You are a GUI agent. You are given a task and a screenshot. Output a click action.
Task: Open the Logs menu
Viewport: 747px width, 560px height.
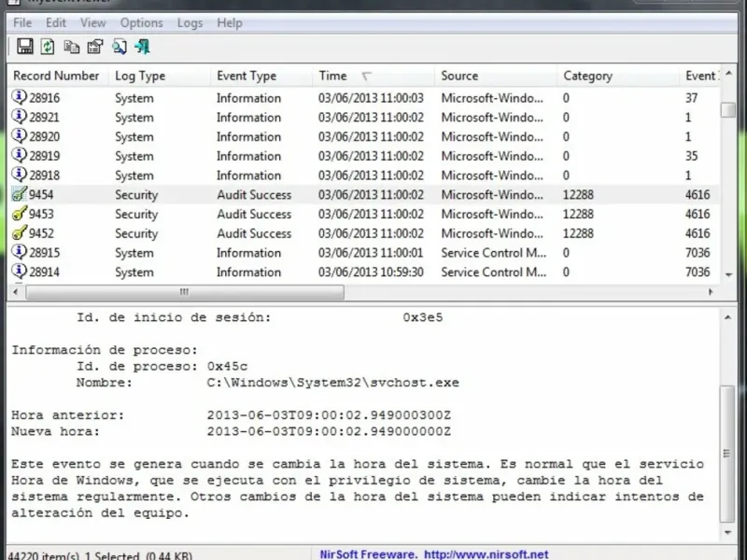pos(190,22)
